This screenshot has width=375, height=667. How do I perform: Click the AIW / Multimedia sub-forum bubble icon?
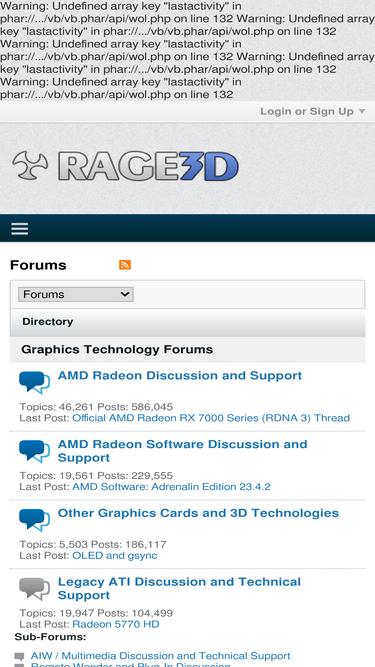click(x=19, y=657)
